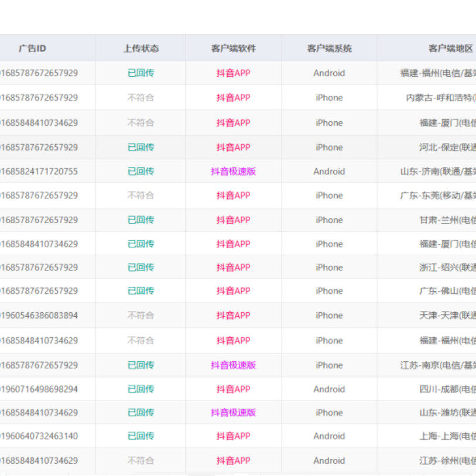Select Android in the 四川-成都 row
The height and width of the screenshot is (476, 476).
tap(329, 389)
